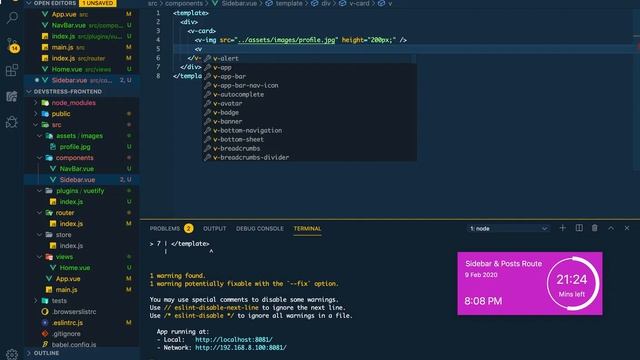Choose v-autocomplete suggestion
640x360 pixels.
(310, 94)
